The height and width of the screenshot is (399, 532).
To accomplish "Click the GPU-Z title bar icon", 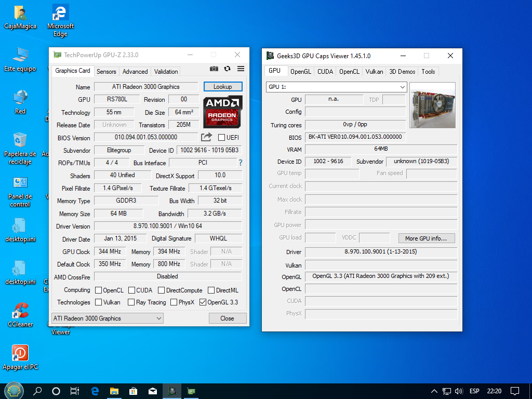I will (58, 55).
